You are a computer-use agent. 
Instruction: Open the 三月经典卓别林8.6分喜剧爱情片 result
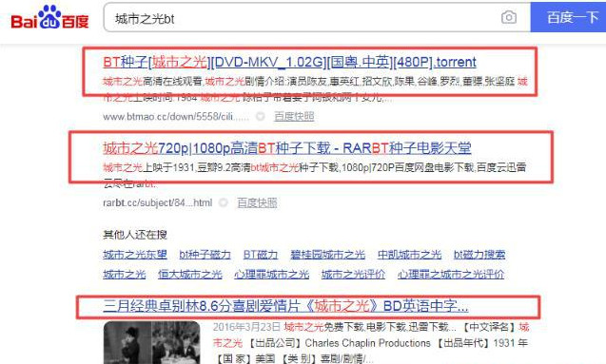(285, 306)
